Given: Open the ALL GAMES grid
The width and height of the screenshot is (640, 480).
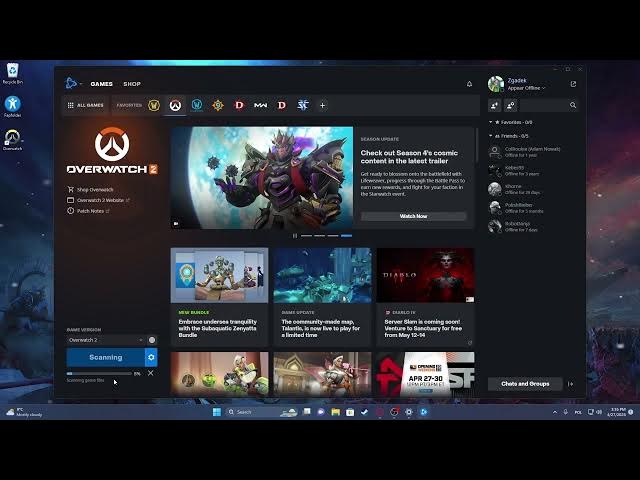Looking at the screenshot, I should tap(85, 105).
